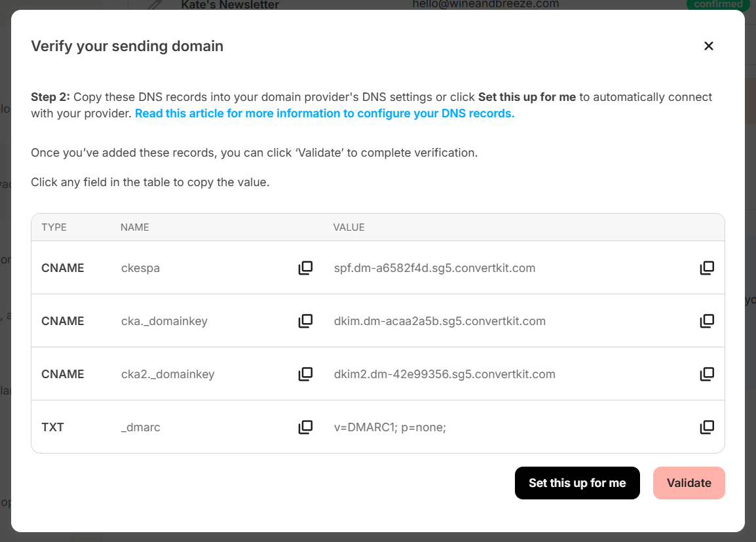Click the cka2._domainkey name text

coord(167,374)
